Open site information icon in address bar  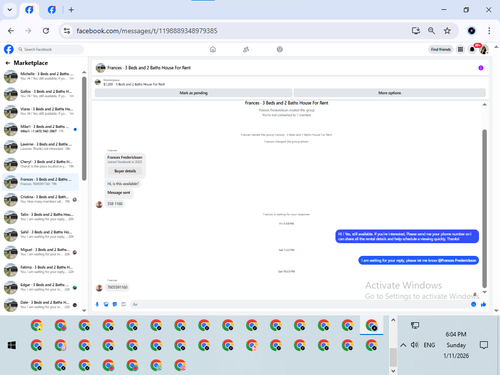tap(67, 31)
